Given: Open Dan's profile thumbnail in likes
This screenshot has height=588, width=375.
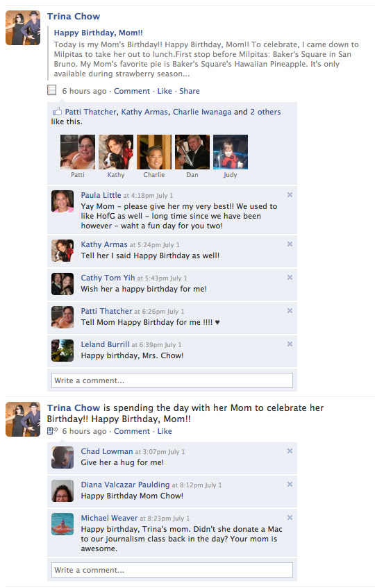Looking at the screenshot, I should (192, 152).
